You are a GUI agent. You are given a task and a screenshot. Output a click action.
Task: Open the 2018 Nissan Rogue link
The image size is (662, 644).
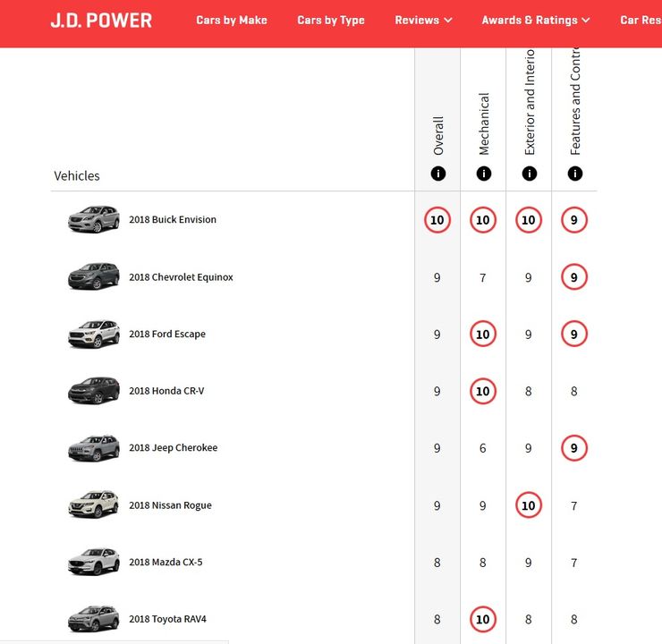[x=170, y=505]
